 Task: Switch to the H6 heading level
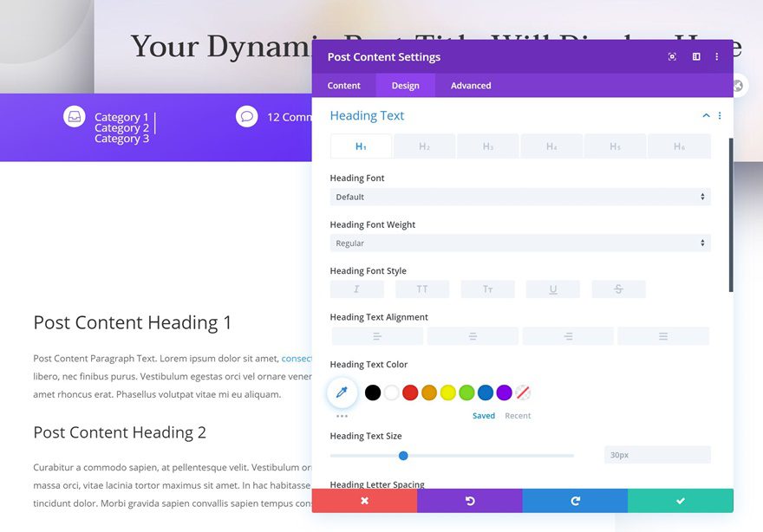click(x=679, y=146)
